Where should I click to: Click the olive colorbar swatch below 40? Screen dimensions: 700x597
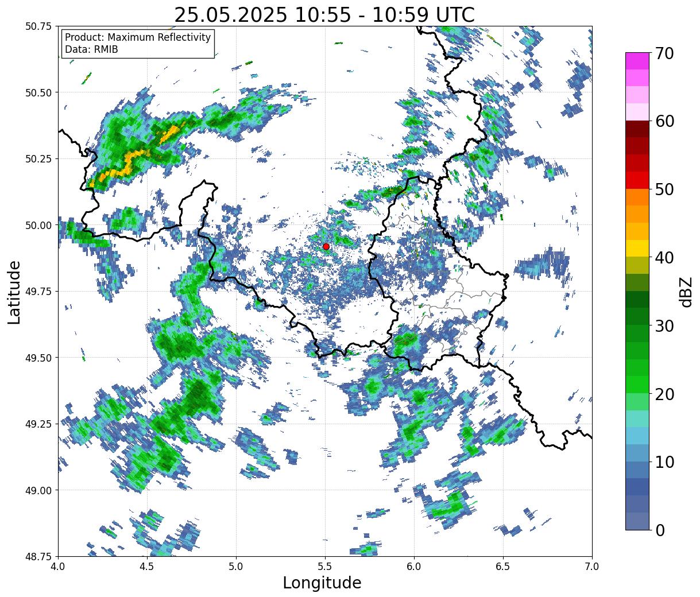pyautogui.click(x=637, y=266)
